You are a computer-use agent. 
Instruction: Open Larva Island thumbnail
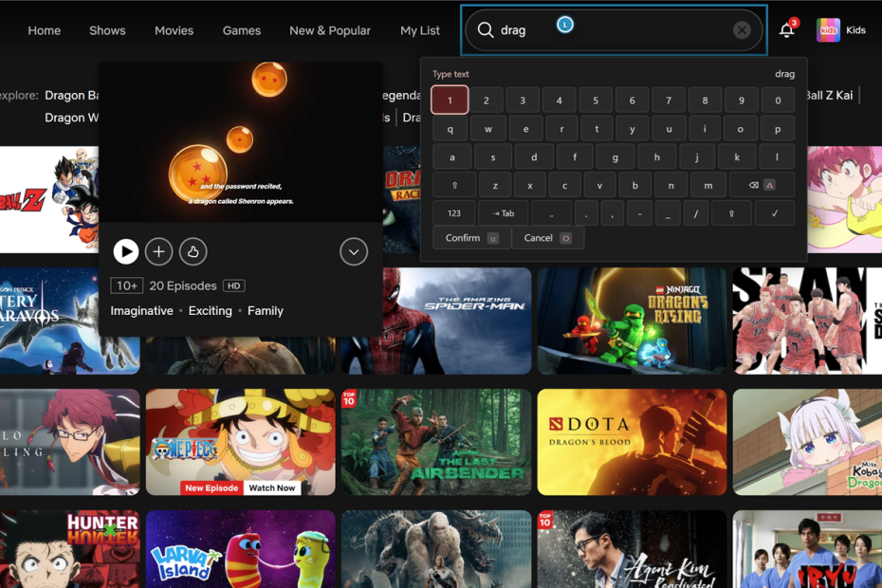(240, 549)
